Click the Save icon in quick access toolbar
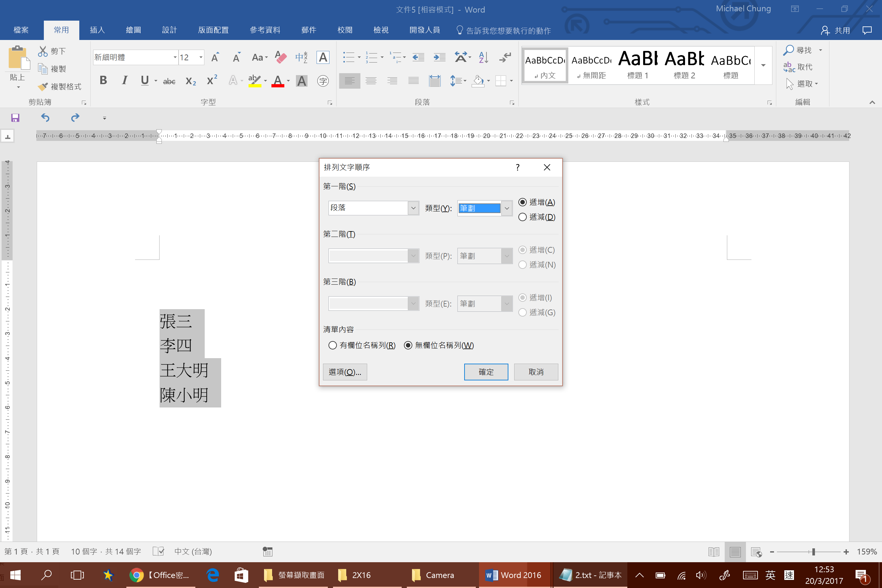This screenshot has height=588, width=882. click(15, 118)
